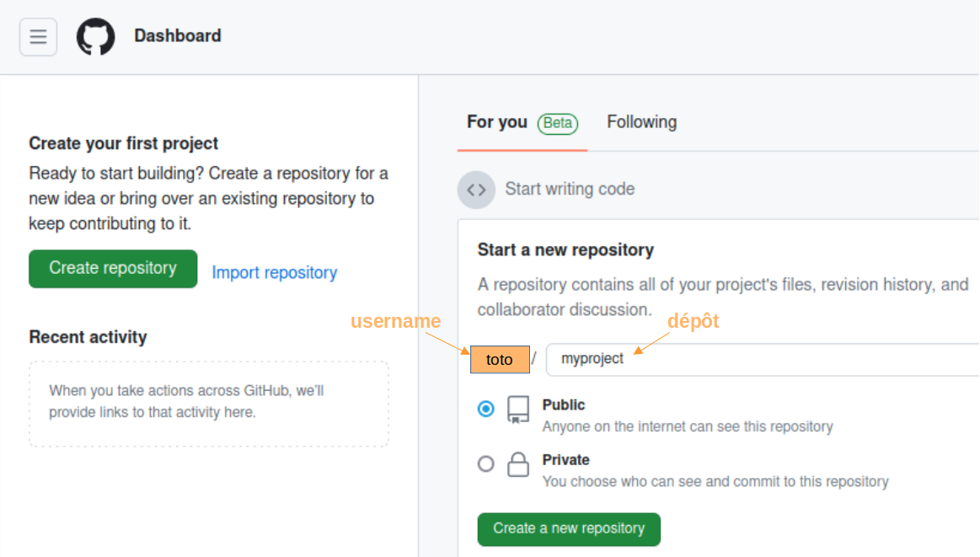Click the Dashboard heading in the header
The width and height of the screenshot is (980, 557).
tap(177, 36)
